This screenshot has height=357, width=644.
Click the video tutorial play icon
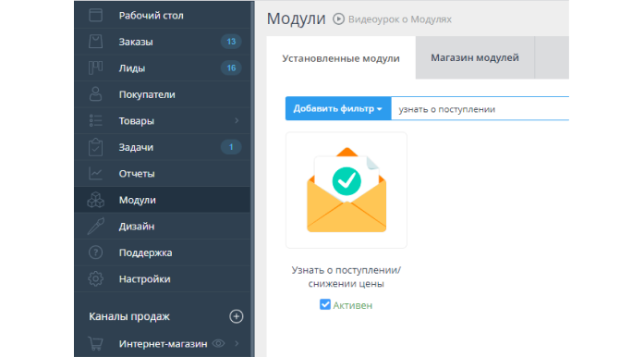pos(338,18)
